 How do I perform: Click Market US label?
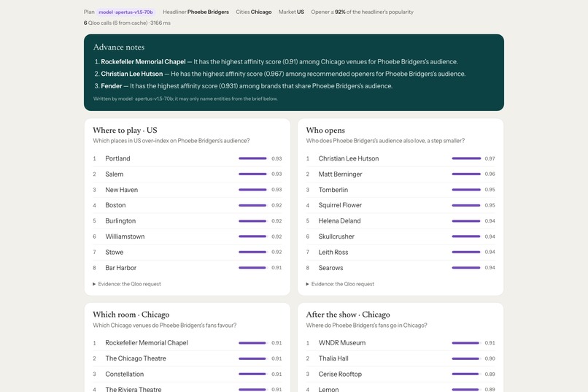[x=291, y=12]
